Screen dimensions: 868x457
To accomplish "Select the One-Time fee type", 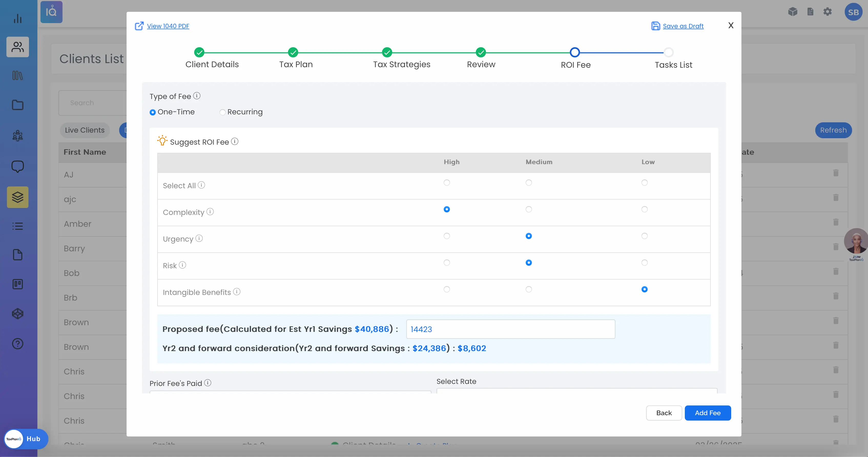I will pyautogui.click(x=153, y=112).
